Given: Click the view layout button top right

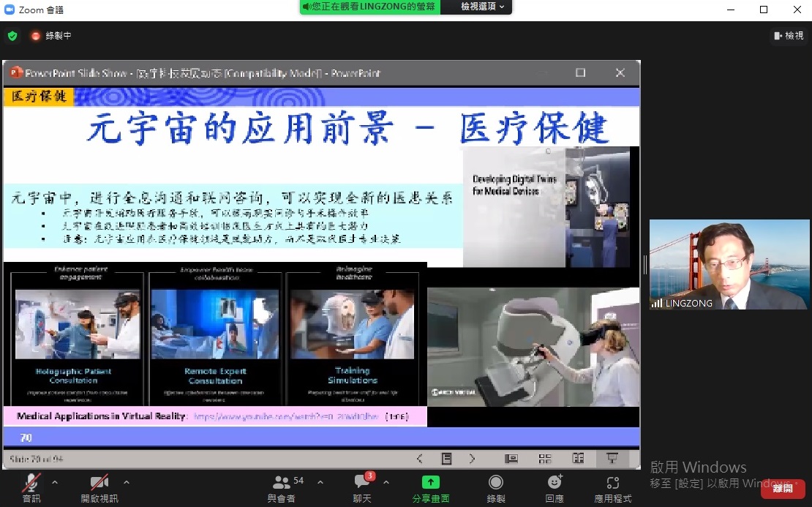Looking at the screenshot, I should click(789, 35).
